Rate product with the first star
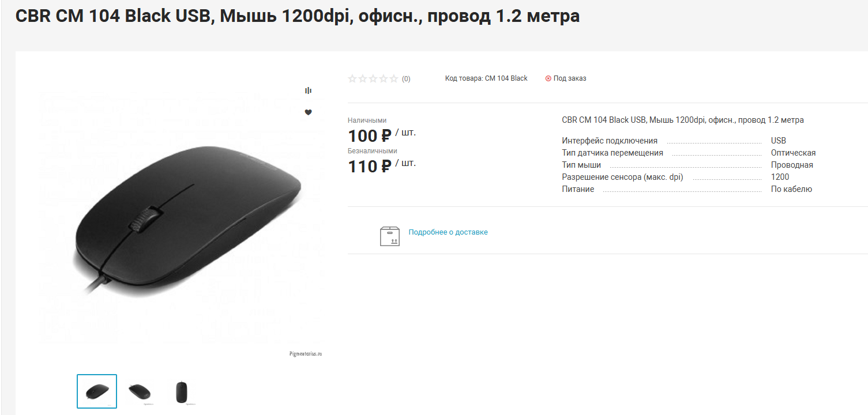The image size is (868, 415). (x=352, y=78)
